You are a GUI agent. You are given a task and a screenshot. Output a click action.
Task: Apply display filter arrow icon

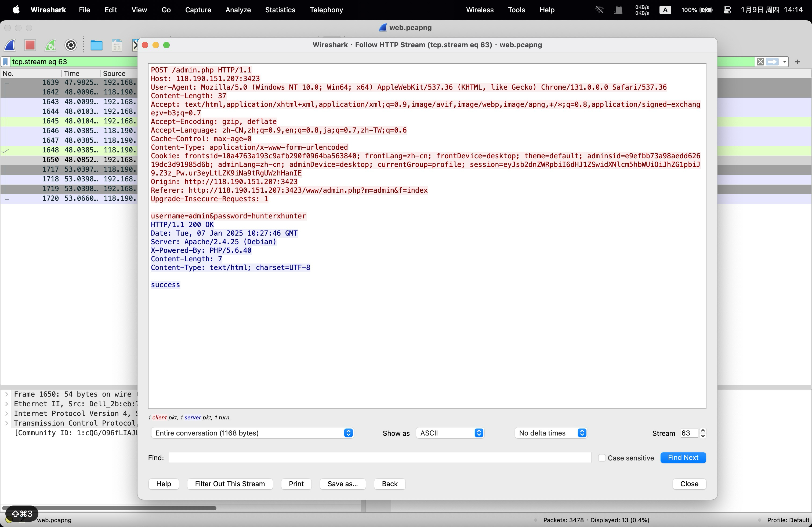pyautogui.click(x=772, y=62)
